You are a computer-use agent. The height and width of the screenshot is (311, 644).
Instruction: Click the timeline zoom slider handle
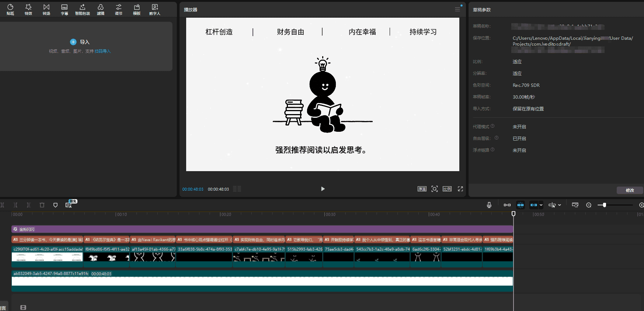[604, 205]
